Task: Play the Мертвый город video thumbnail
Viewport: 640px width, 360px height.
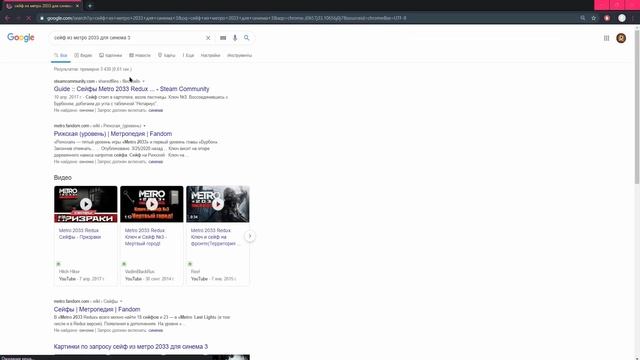Action: [152, 204]
